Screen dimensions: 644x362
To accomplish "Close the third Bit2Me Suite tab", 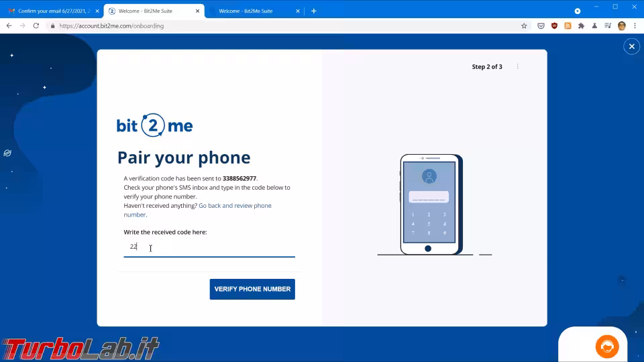I will [298, 11].
